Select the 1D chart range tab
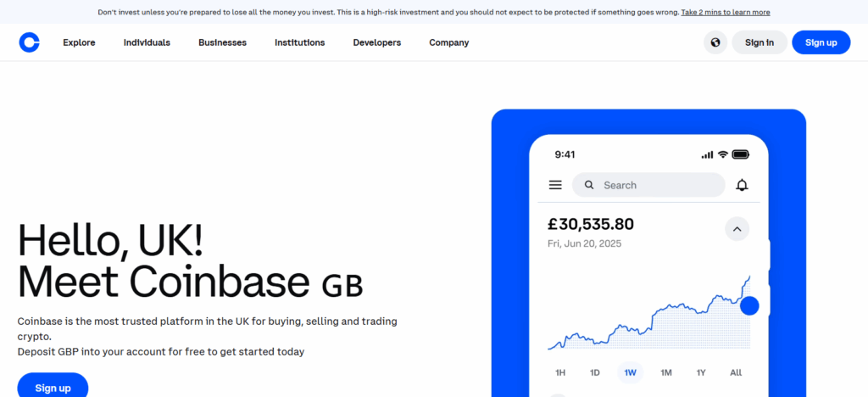 [x=594, y=372]
